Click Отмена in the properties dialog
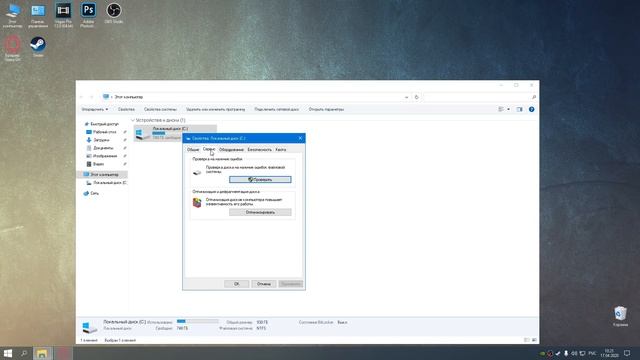 [264, 284]
